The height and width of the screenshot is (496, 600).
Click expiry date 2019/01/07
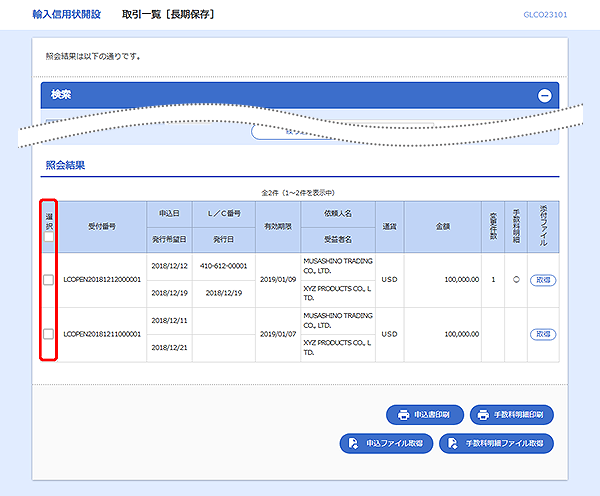278,334
